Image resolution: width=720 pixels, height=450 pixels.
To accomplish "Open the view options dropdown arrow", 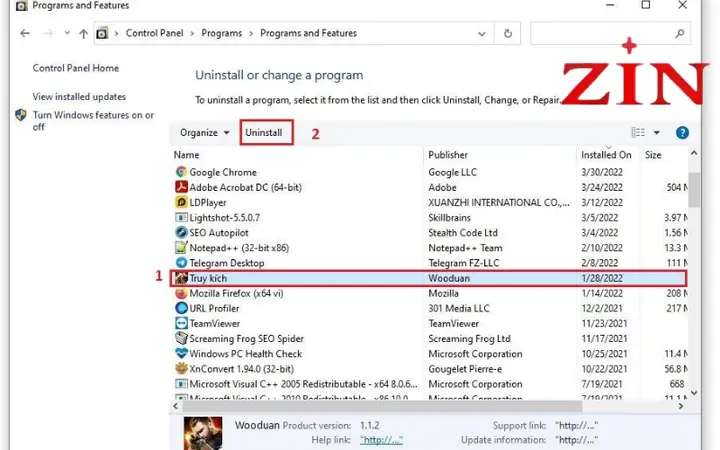I will 657,133.
